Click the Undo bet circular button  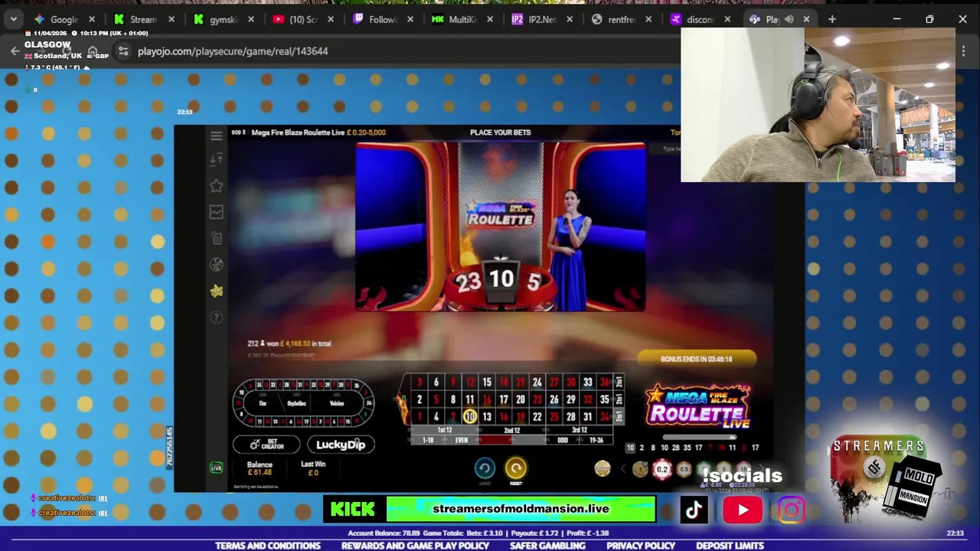pos(485,468)
